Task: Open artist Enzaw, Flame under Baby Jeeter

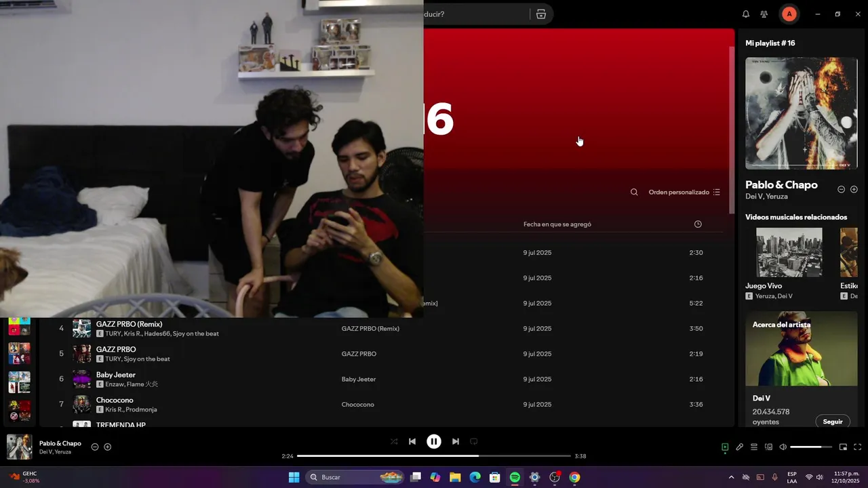Action: pyautogui.click(x=132, y=384)
